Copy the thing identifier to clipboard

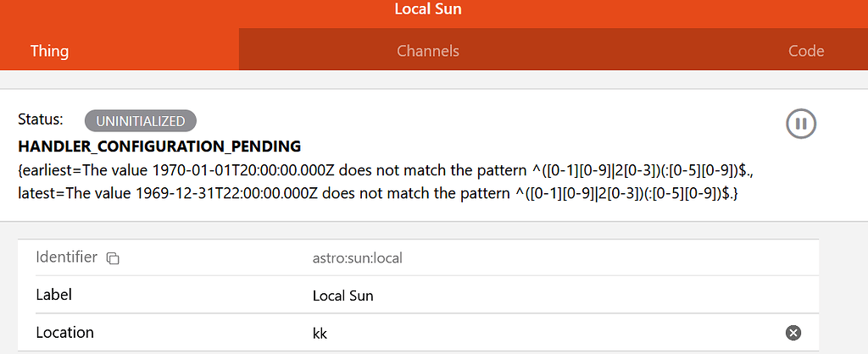[113, 258]
